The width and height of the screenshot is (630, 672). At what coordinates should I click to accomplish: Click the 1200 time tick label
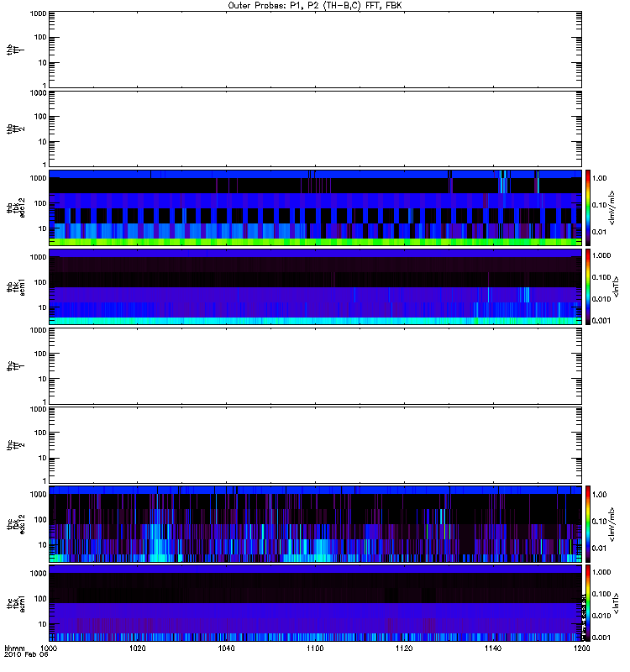[x=581, y=648]
